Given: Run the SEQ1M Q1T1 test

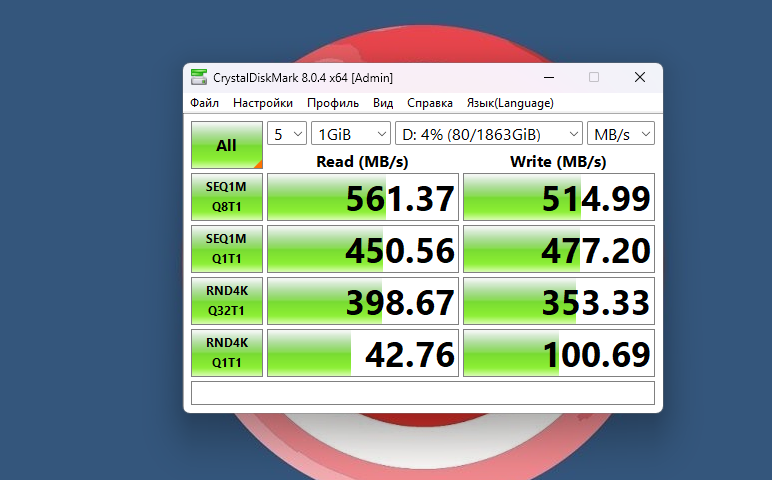Looking at the screenshot, I should [227, 249].
